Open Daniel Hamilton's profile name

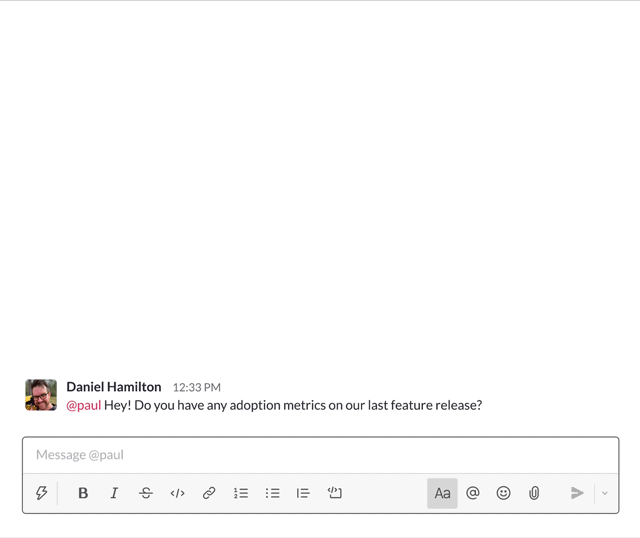click(x=113, y=387)
